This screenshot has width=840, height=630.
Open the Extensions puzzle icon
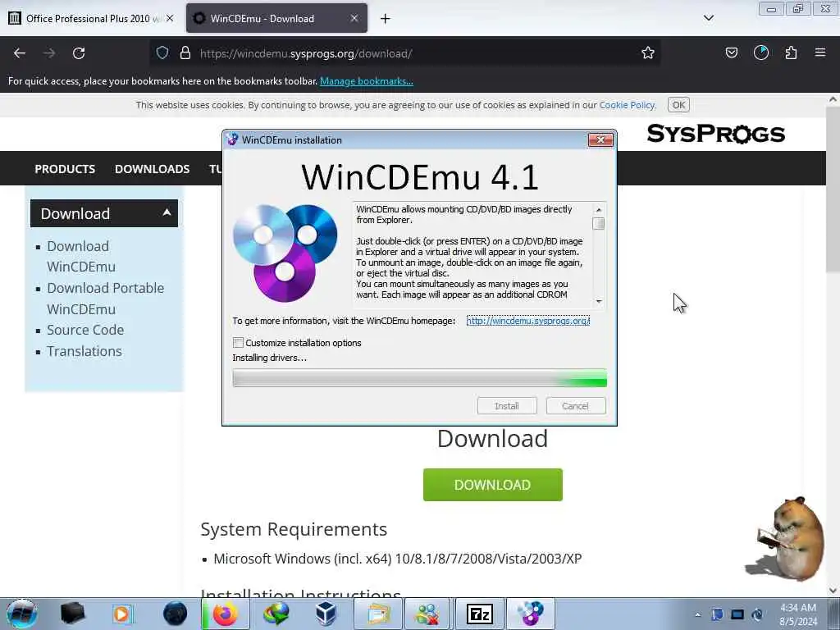tap(791, 53)
